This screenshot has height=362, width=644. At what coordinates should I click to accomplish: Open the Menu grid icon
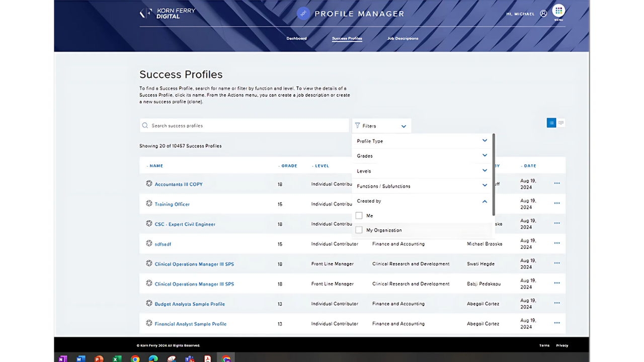coord(558,12)
